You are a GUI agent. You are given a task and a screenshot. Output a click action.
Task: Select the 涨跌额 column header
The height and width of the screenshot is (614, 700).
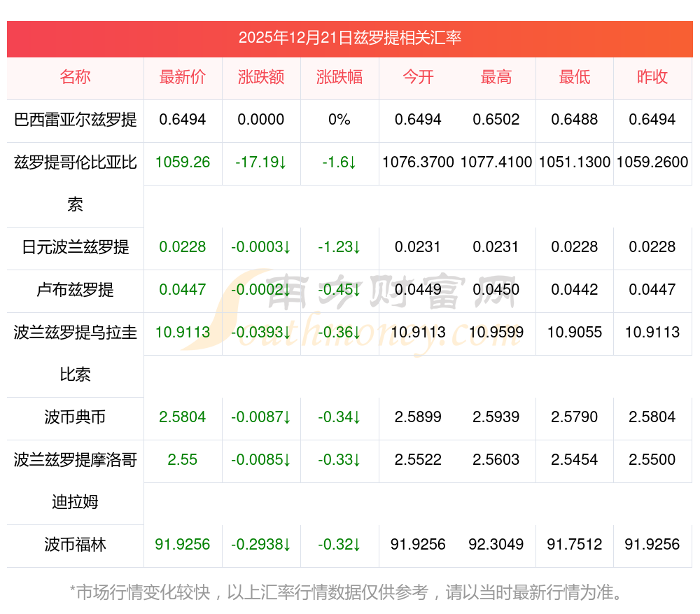261,78
